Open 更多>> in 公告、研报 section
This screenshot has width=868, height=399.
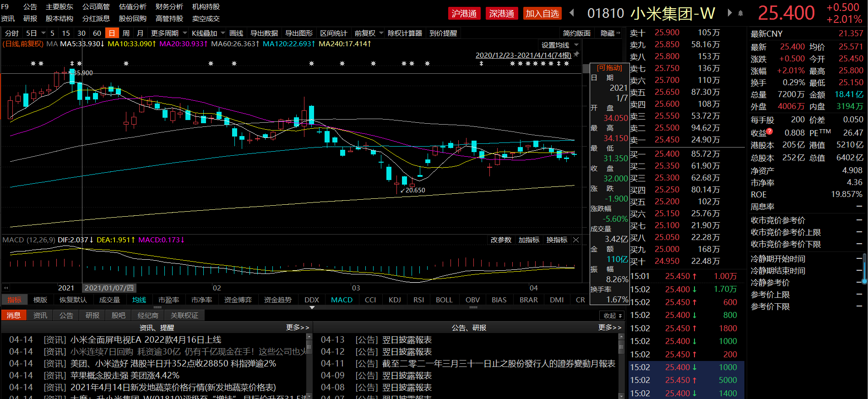click(x=610, y=328)
